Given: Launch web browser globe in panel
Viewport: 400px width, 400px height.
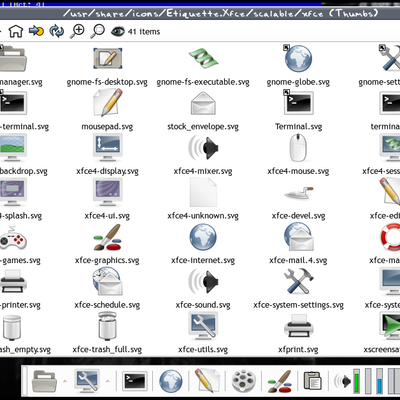Looking at the screenshot, I should pos(171,381).
